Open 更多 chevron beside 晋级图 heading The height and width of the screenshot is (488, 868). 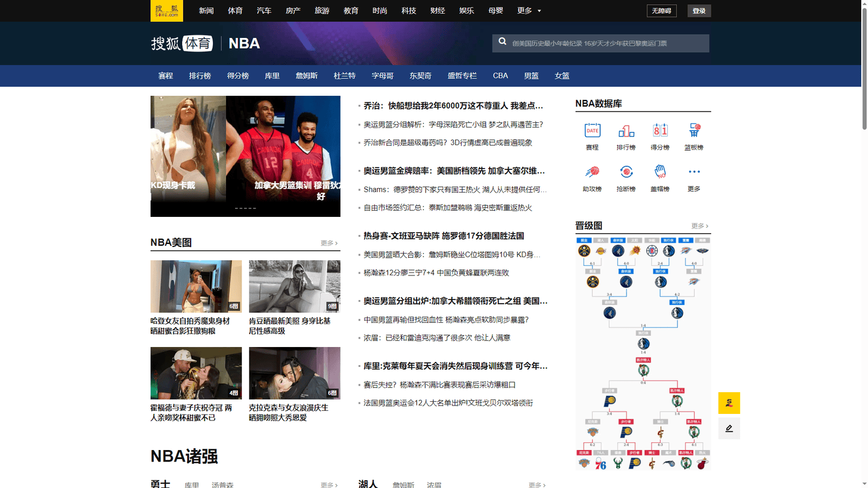pos(700,226)
